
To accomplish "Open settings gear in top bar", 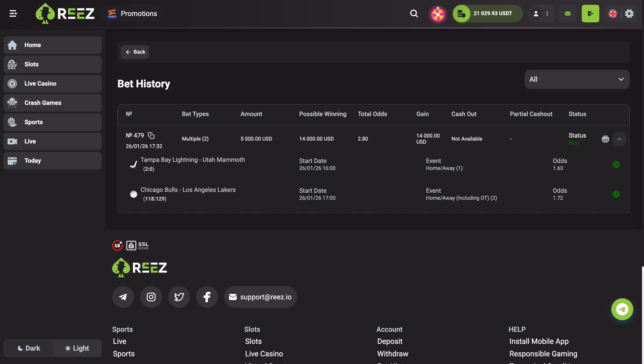I will (629, 14).
